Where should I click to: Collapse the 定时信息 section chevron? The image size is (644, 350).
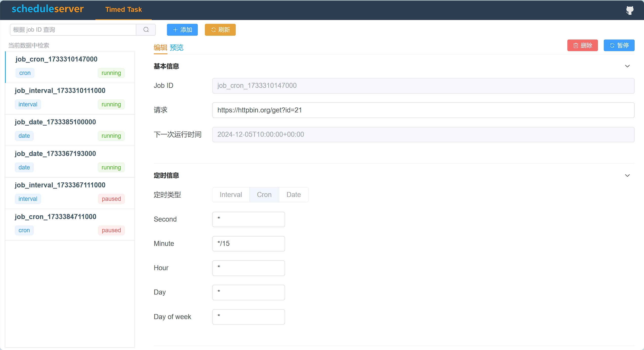(x=627, y=176)
